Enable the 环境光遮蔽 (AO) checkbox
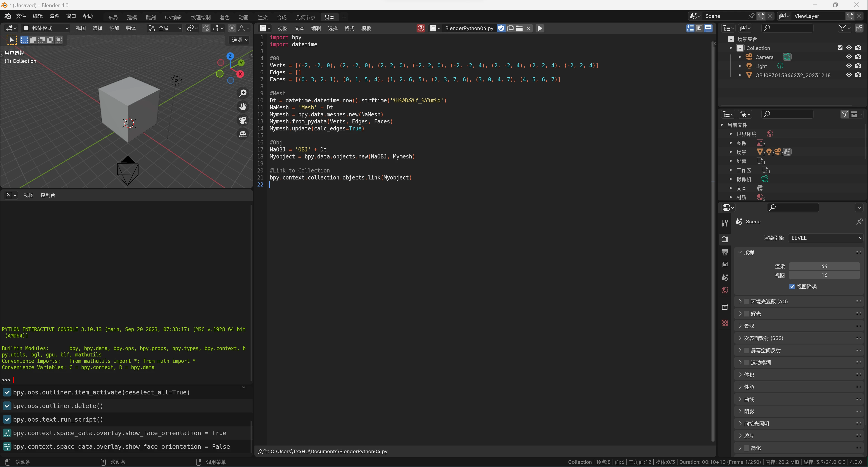Image resolution: width=868 pixels, height=467 pixels. coord(747,302)
